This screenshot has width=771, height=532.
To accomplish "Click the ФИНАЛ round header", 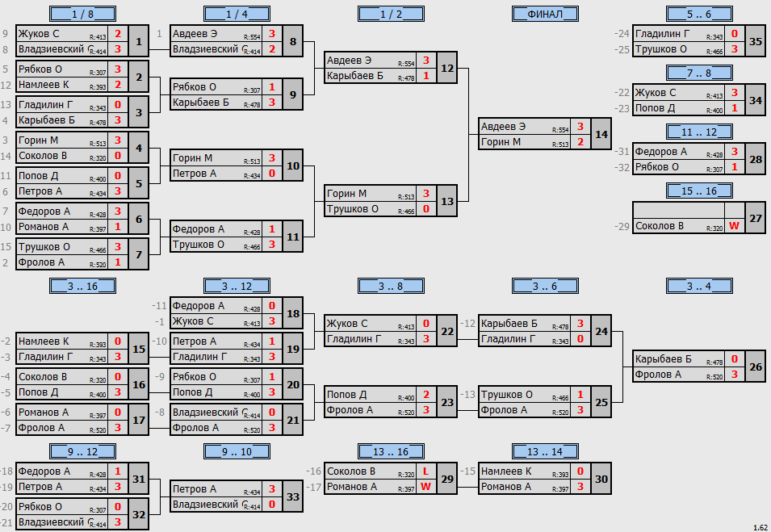I will [545, 14].
